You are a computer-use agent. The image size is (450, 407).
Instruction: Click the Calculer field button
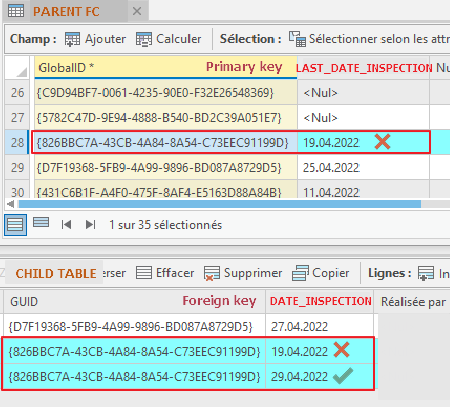[169, 39]
